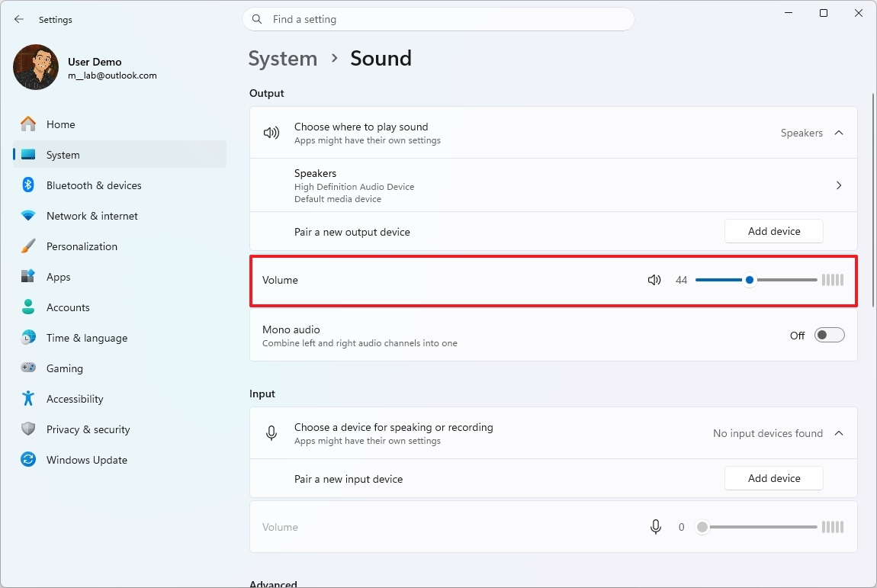
Task: Click the Privacy & security shield icon
Action: [x=27, y=429]
